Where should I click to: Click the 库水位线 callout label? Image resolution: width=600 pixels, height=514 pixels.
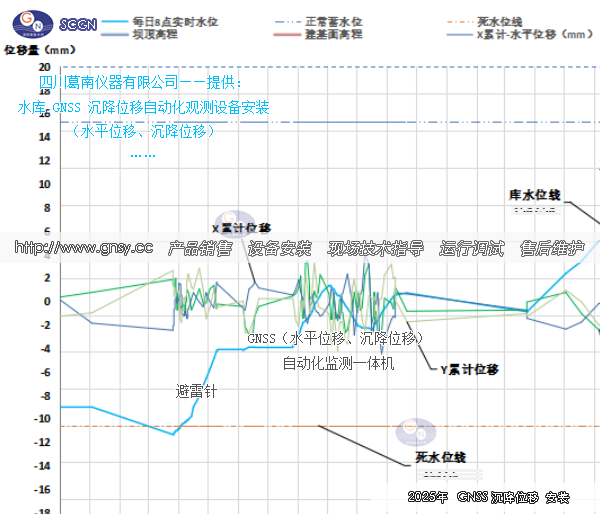point(534,193)
